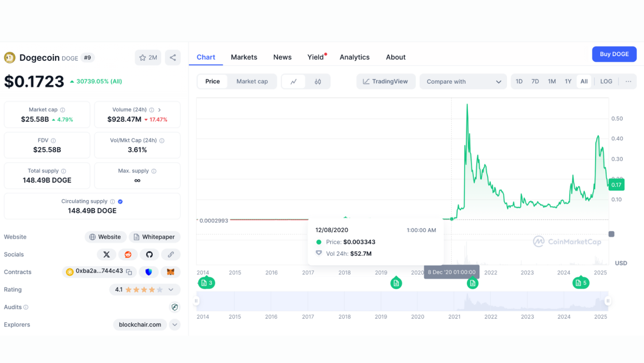Grab left handle of range selector
The image size is (644, 363).
coord(196,301)
